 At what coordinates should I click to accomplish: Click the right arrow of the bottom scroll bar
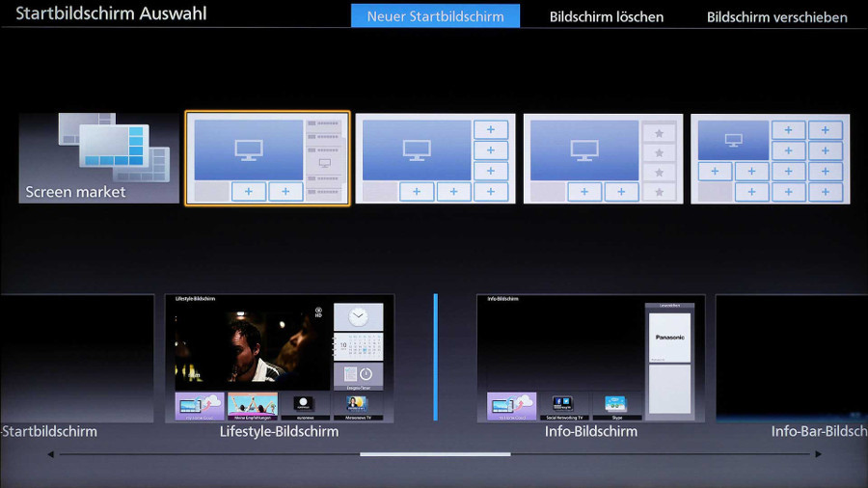[820, 454]
